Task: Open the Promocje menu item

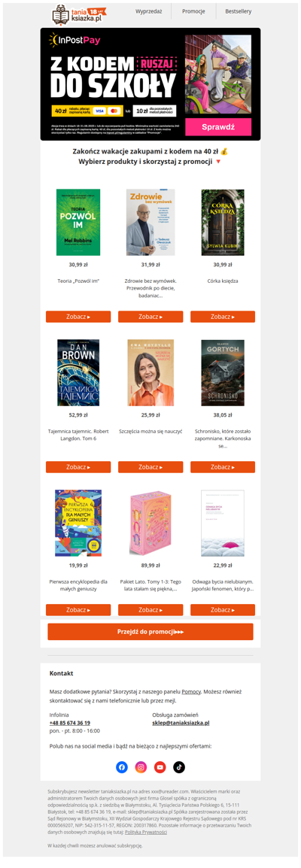Action: (193, 11)
